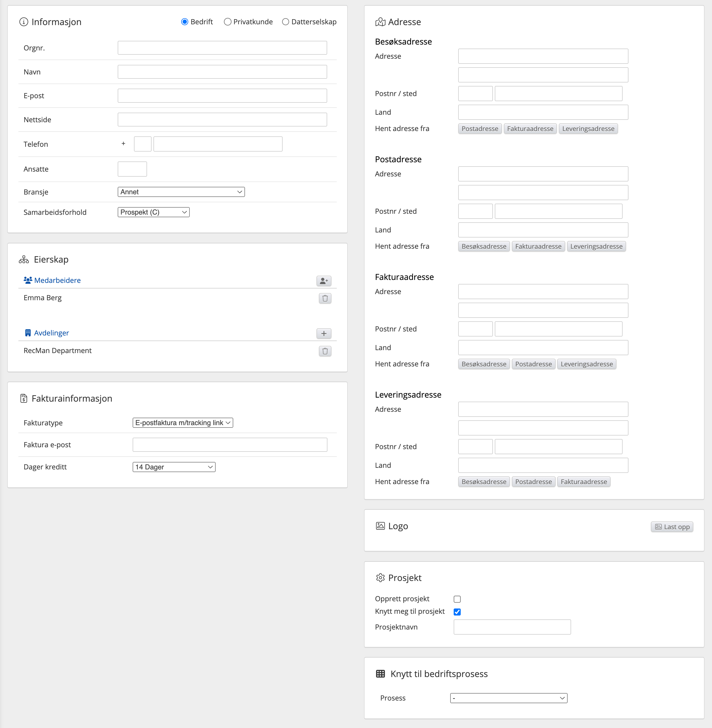Open the Samarbeidsforhold Prospekt (C) dropdown

(x=153, y=212)
